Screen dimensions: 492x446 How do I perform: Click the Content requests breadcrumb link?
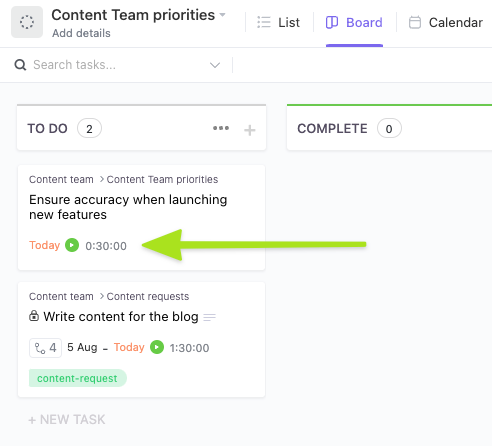[x=148, y=296]
